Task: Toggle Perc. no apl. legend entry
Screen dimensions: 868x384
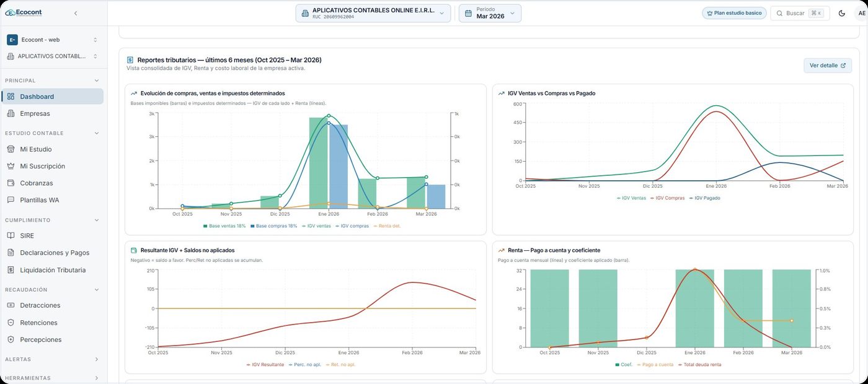Action: click(305, 365)
